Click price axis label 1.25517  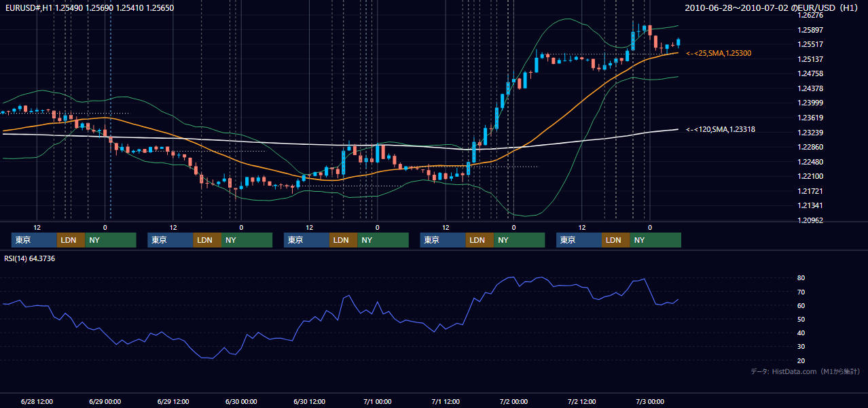[810, 44]
